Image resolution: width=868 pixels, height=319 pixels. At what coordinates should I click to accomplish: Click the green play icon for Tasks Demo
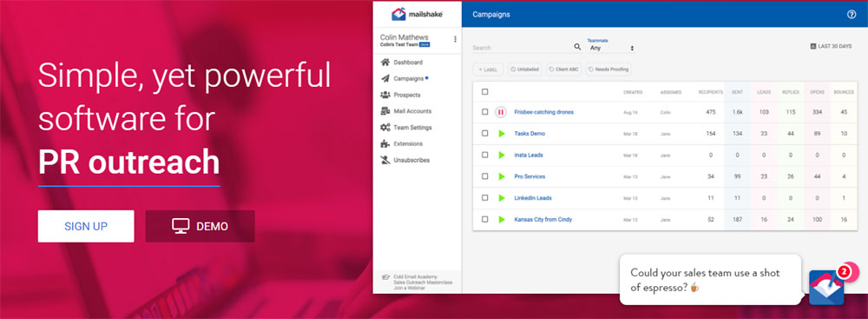tap(502, 134)
